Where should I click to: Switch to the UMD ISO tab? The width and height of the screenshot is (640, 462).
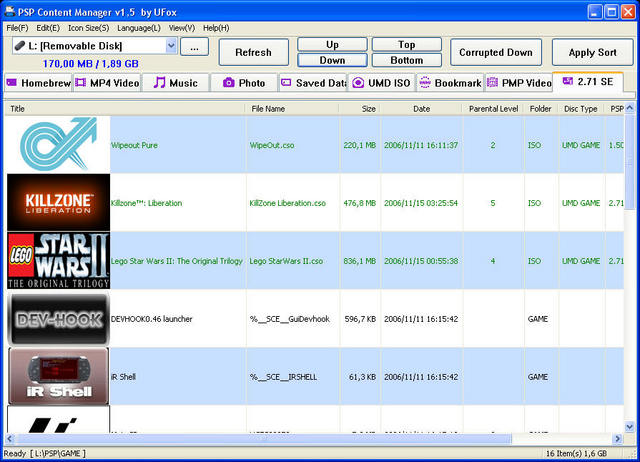(x=381, y=83)
